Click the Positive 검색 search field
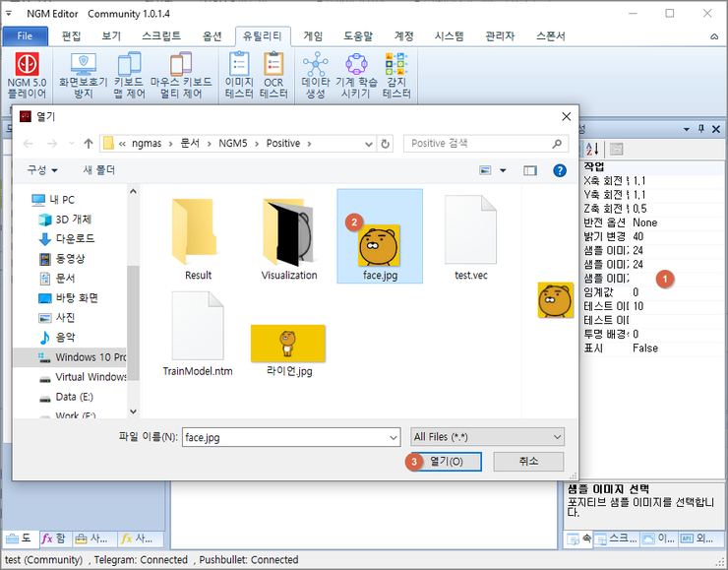Image resolution: width=728 pixels, height=570 pixels. [486, 144]
